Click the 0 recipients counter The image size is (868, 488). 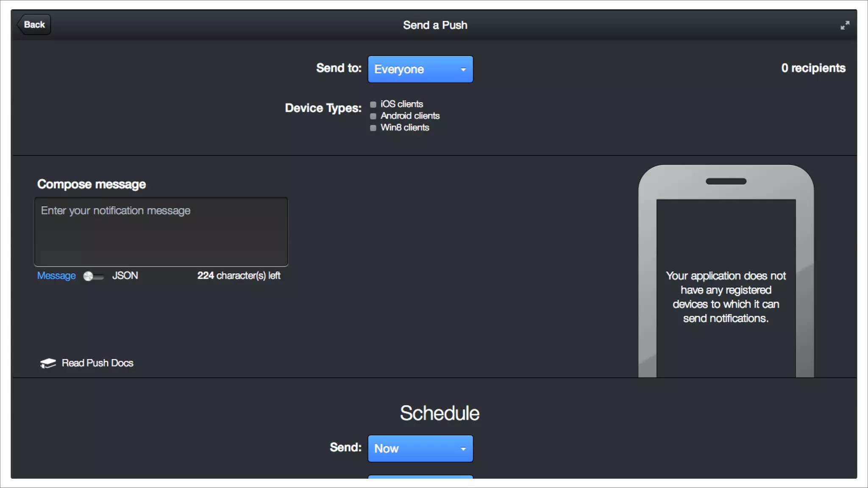coord(813,68)
